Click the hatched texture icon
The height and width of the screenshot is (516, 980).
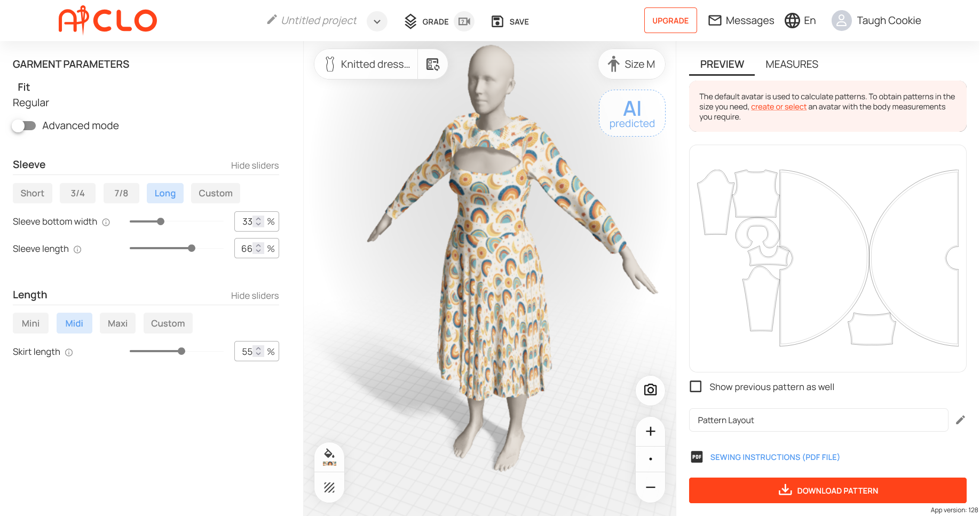[329, 487]
